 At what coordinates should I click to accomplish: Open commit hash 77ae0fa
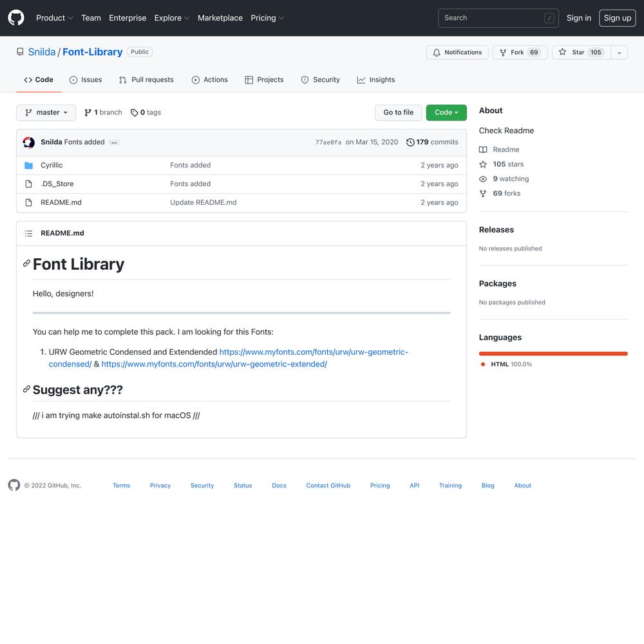(328, 142)
